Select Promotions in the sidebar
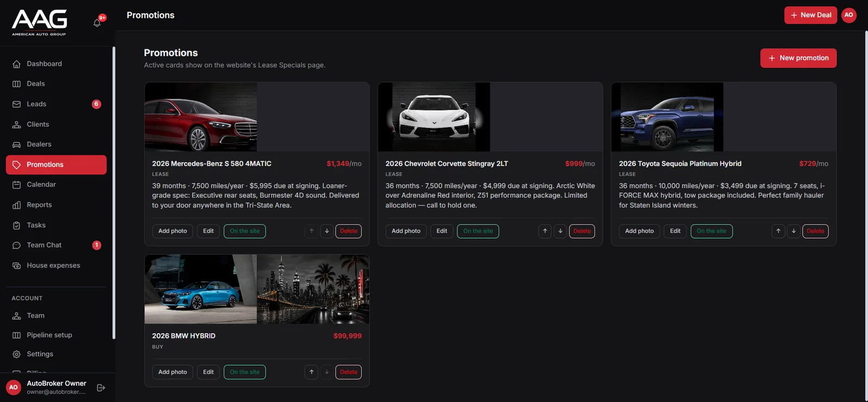868x402 pixels. [x=56, y=164]
